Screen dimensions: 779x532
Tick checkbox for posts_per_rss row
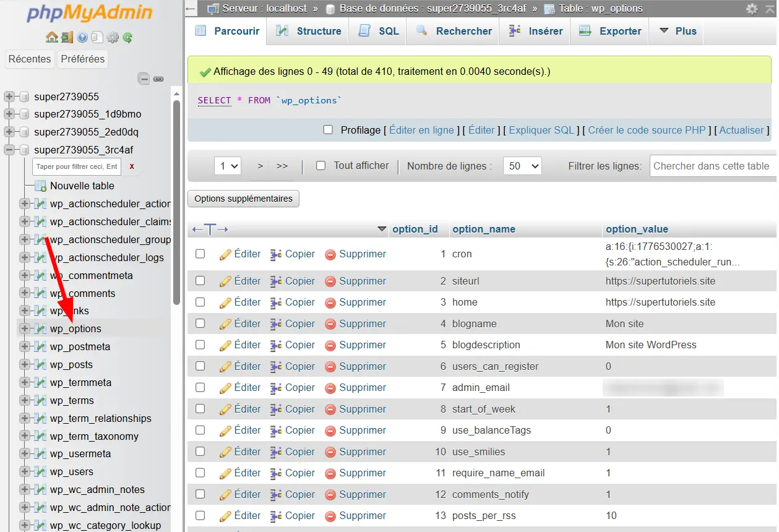point(200,515)
